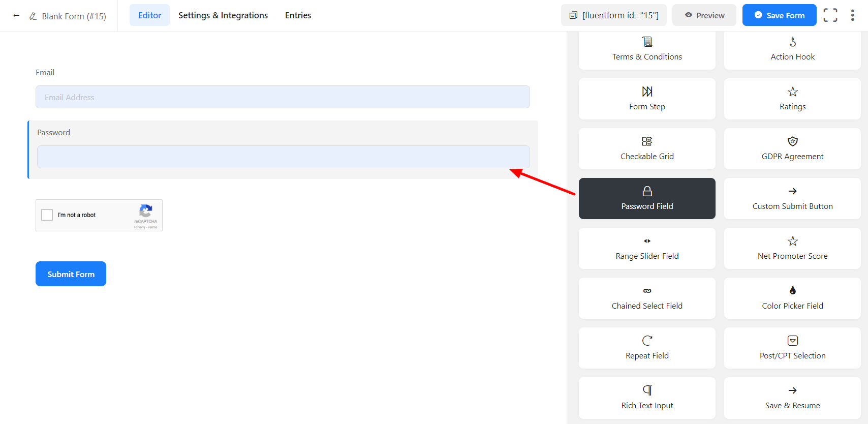Add the Form Step element
Screen dimensions: 868x424
(647, 99)
